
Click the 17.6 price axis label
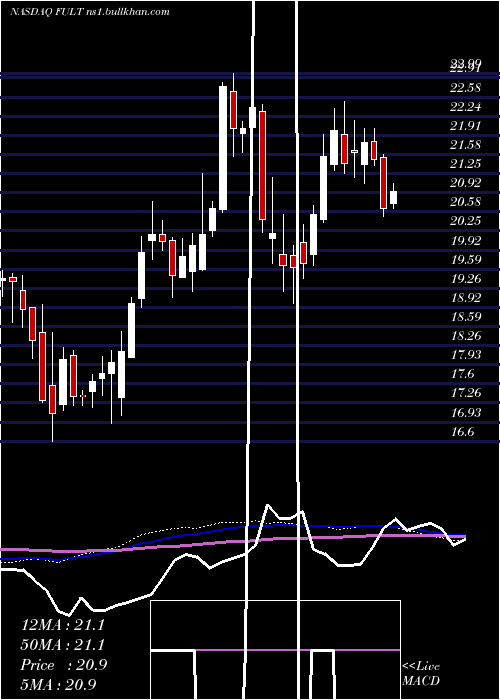pyautogui.click(x=462, y=374)
